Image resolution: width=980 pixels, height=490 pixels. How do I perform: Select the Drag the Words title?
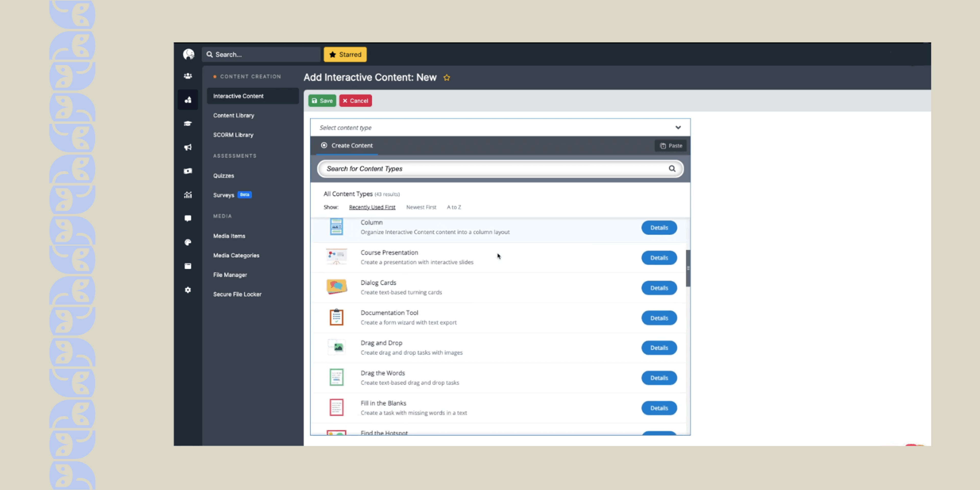click(383, 373)
